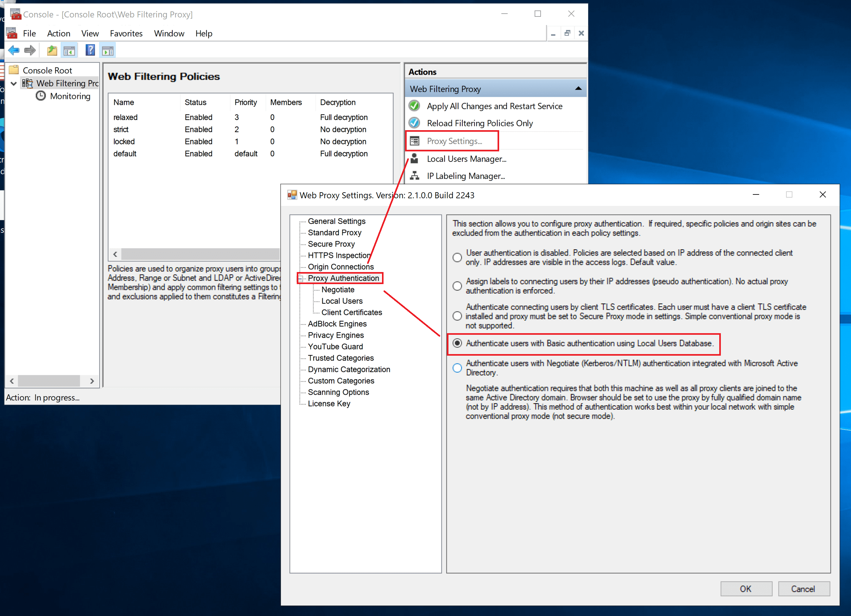Click Reload Filtering Policies Only icon
Viewport: 851px width, 616px height.
click(x=414, y=123)
